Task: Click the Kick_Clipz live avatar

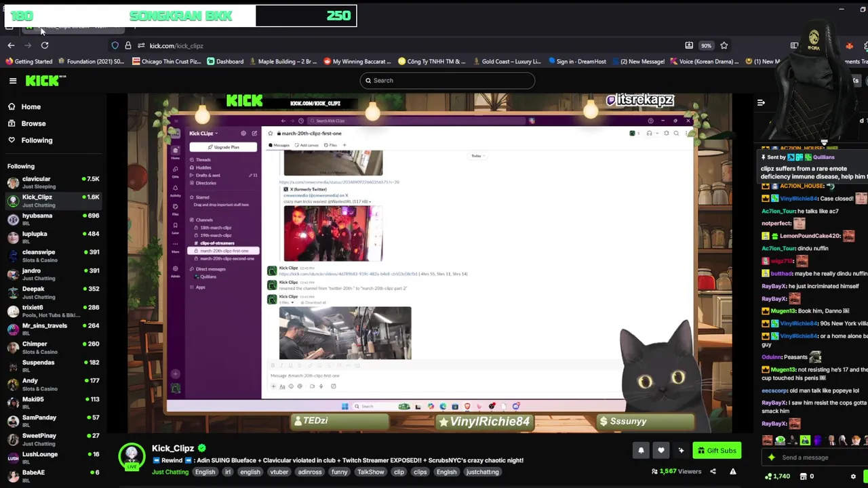Action: tap(132, 457)
